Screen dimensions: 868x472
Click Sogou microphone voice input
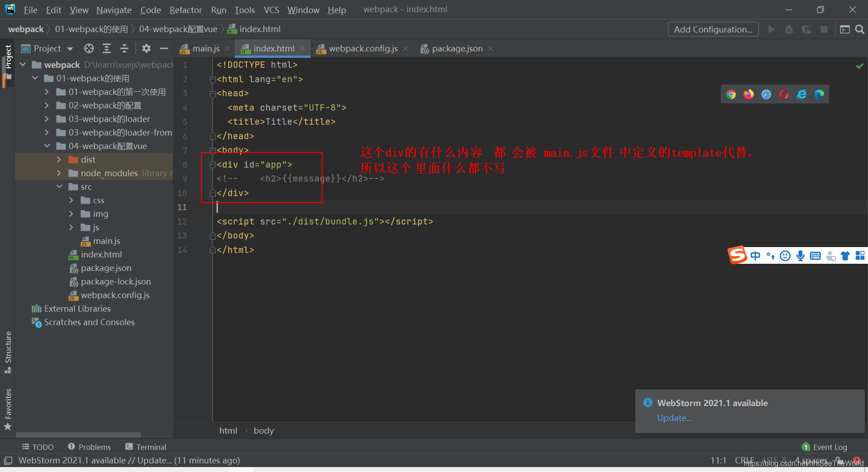[x=800, y=256]
